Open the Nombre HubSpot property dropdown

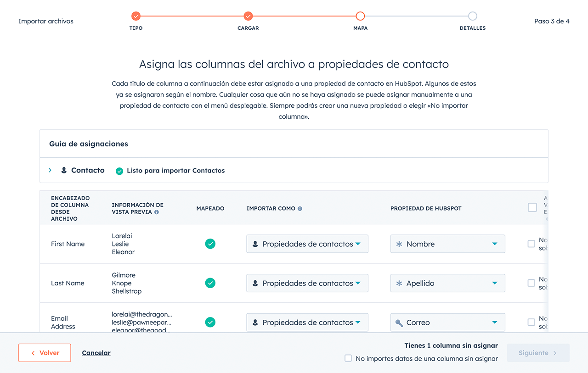click(447, 244)
